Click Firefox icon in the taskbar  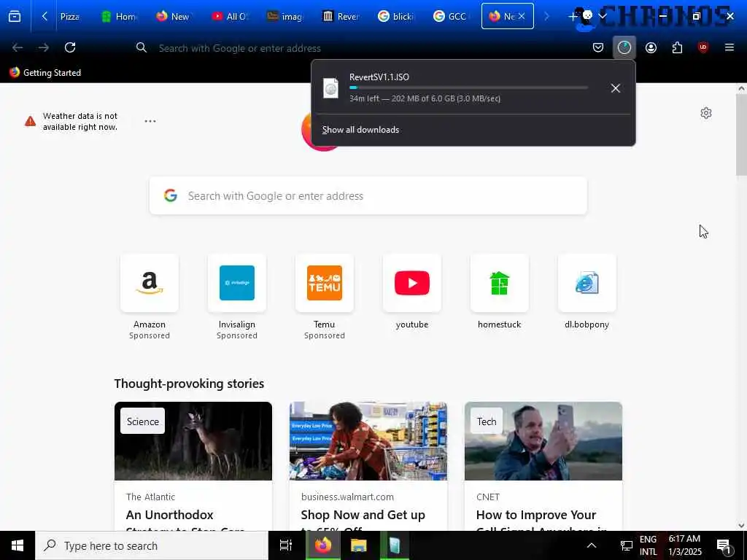322,545
